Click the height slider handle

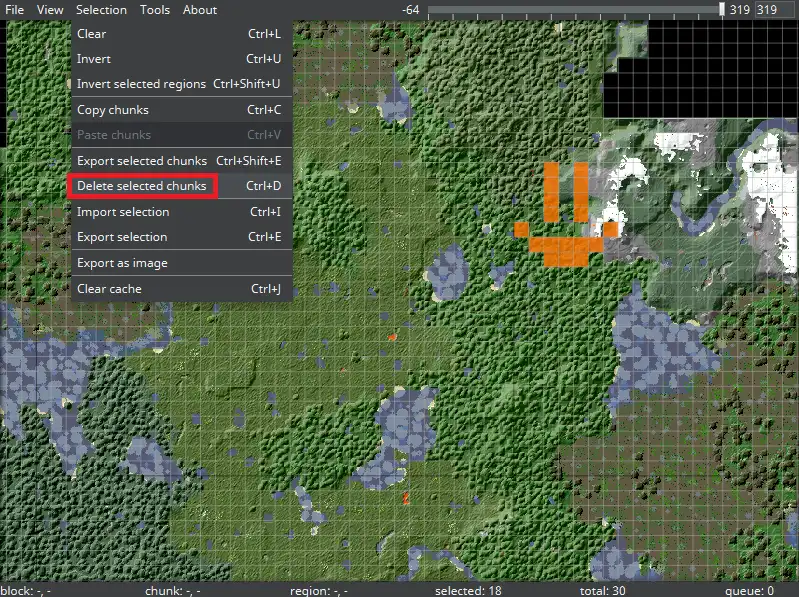[x=722, y=9]
